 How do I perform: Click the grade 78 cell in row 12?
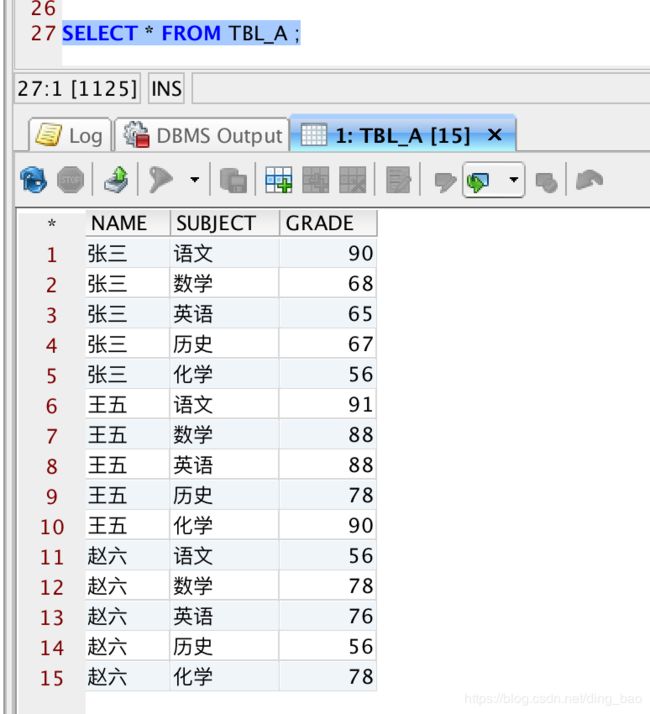pos(328,586)
